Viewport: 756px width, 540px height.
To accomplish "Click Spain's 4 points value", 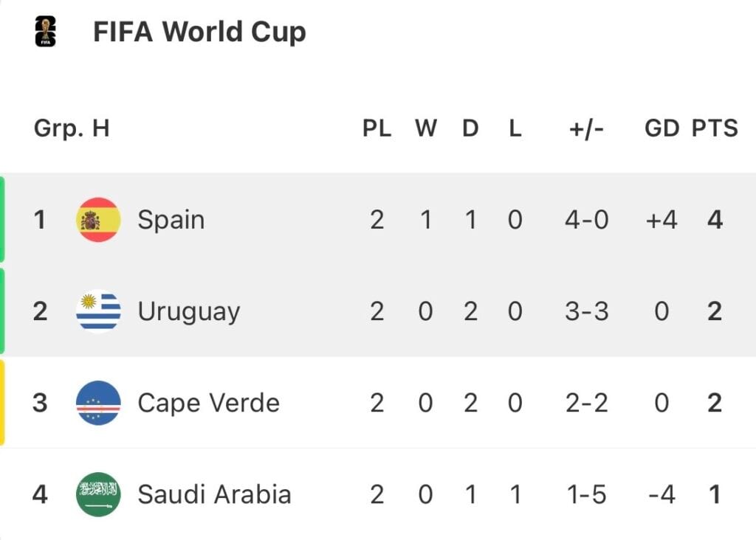I will click(715, 220).
